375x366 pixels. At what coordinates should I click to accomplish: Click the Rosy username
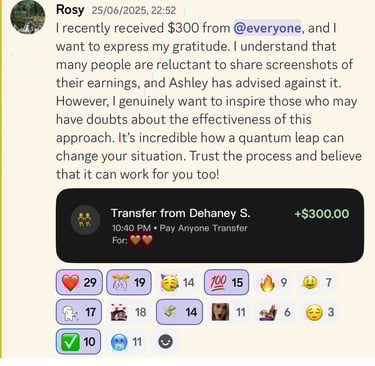point(70,9)
